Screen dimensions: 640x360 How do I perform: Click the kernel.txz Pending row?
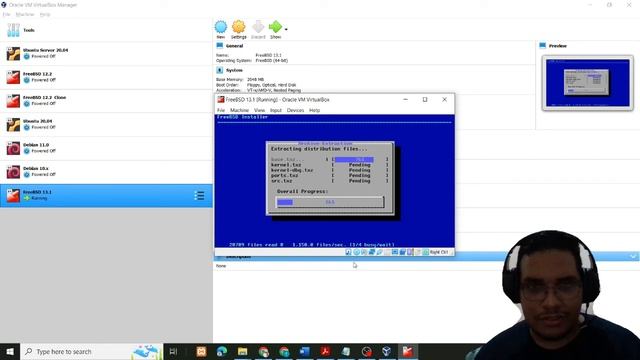(x=329, y=165)
